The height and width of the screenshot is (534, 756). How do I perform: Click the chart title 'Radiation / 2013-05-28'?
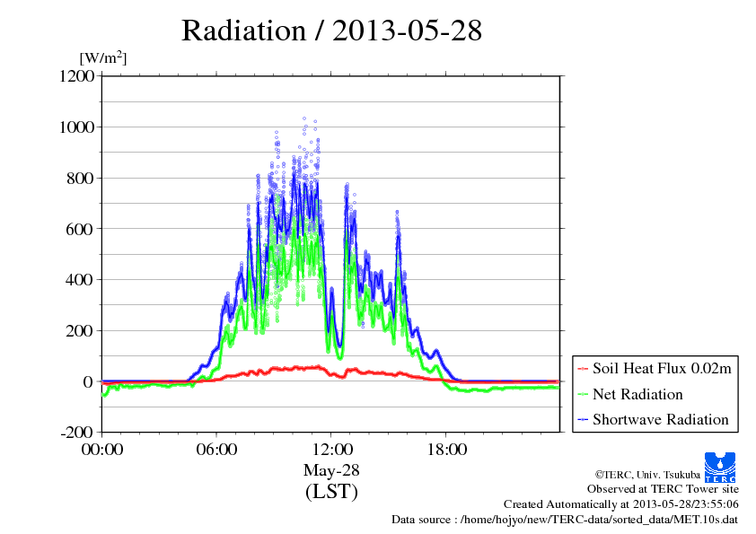point(331,31)
